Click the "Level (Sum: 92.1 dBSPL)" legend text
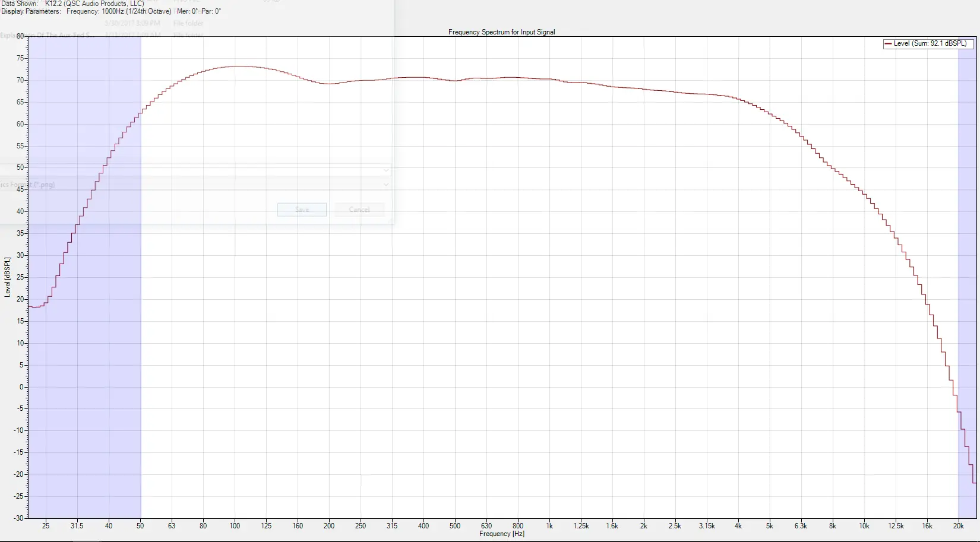 pyautogui.click(x=930, y=43)
